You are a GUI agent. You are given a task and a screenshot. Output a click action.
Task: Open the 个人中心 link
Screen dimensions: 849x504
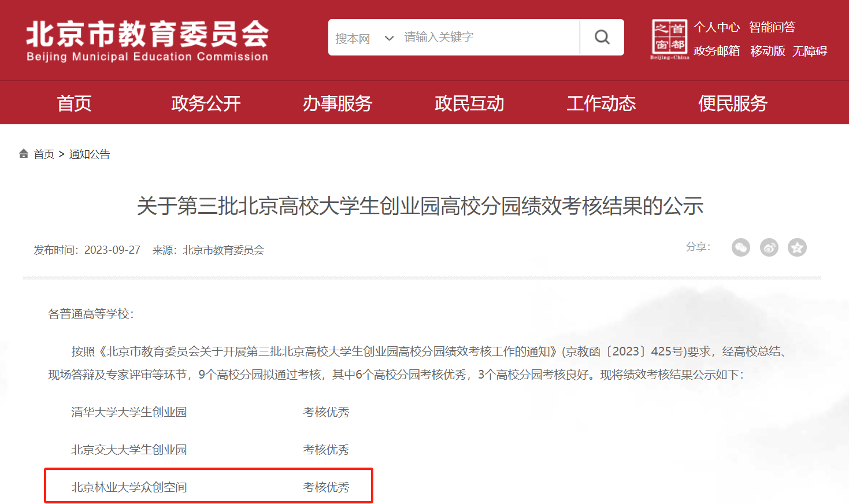click(717, 27)
